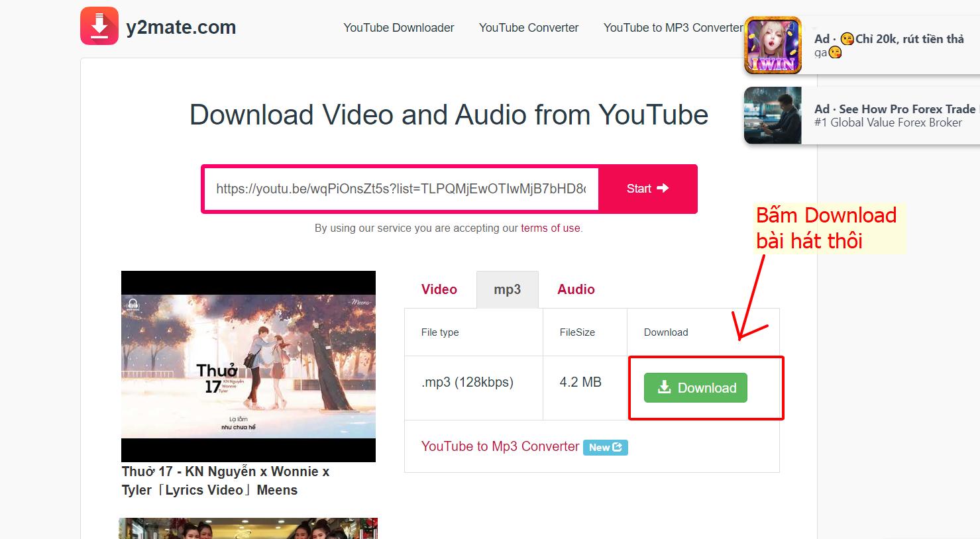The height and width of the screenshot is (539, 980).
Task: Open the IWIN game ad image
Action: 773,46
